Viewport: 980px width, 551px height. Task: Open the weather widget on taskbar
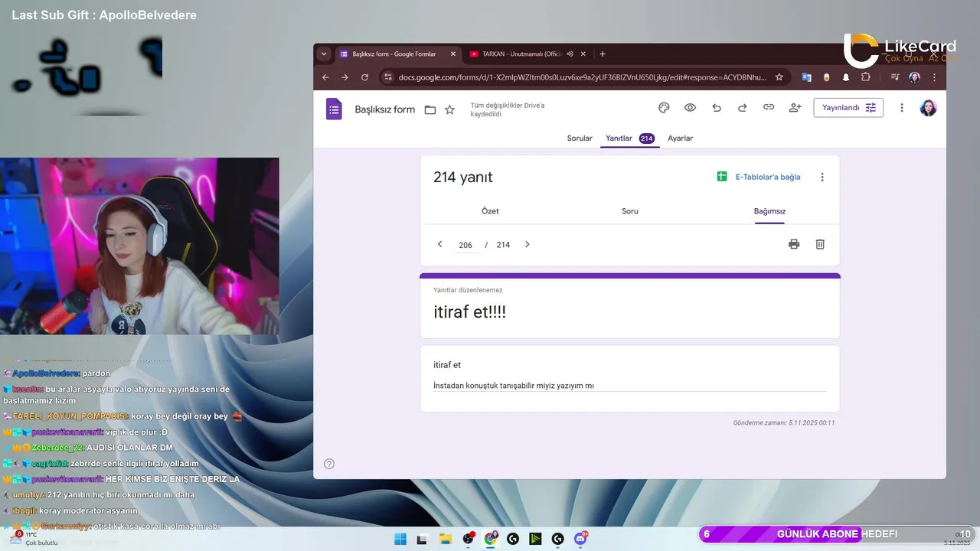34,539
